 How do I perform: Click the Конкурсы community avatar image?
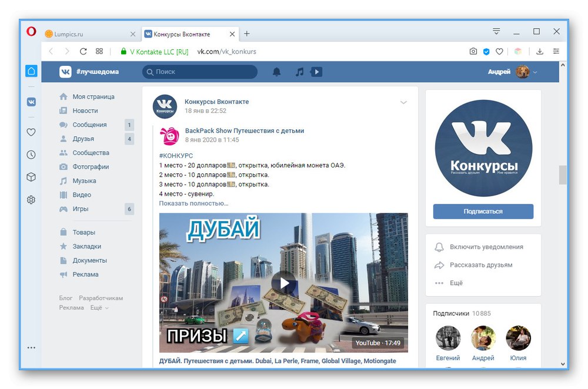pos(483,148)
